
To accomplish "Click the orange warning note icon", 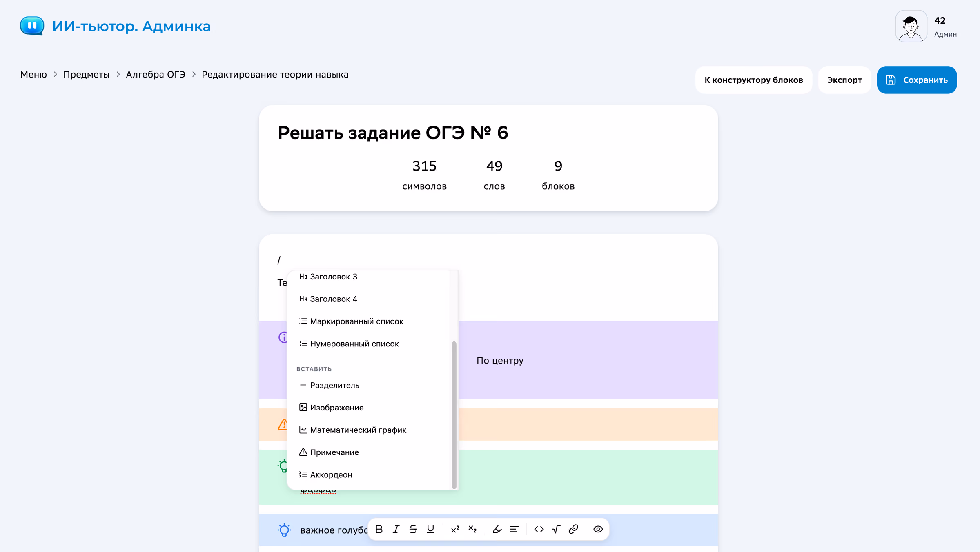I will [283, 424].
